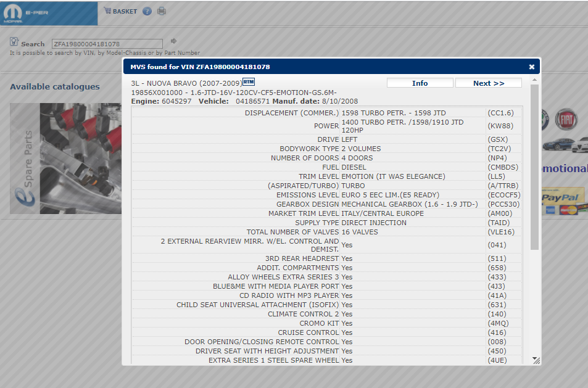This screenshot has width=588, height=388.
Task: Click the 4 DOORS value
Action: coord(357,158)
